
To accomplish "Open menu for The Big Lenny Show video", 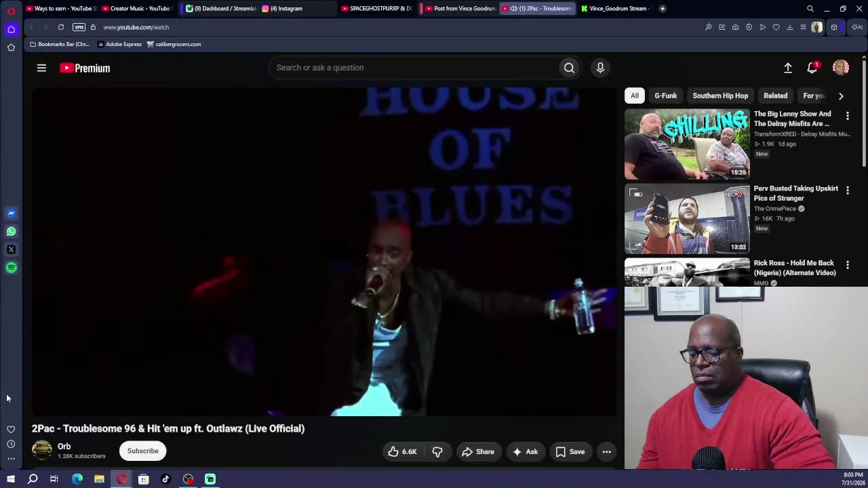I will coord(847,117).
